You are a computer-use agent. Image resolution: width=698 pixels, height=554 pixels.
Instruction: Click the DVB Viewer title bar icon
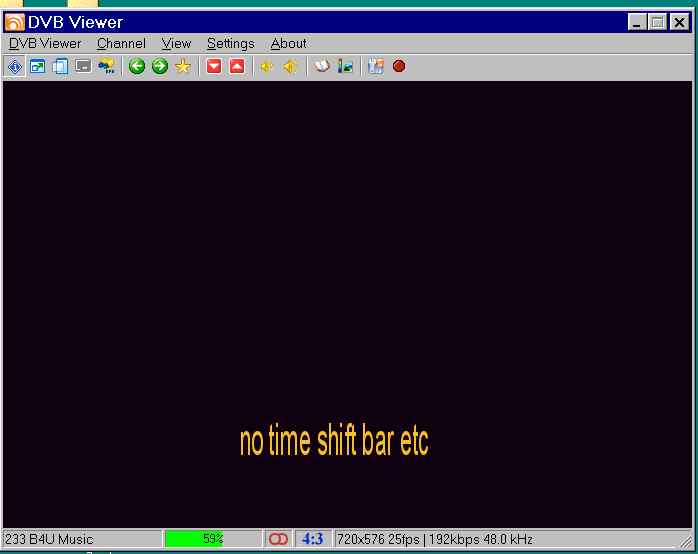[15, 22]
